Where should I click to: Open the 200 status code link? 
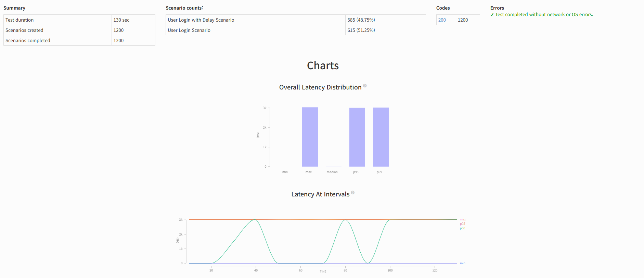[x=442, y=20]
